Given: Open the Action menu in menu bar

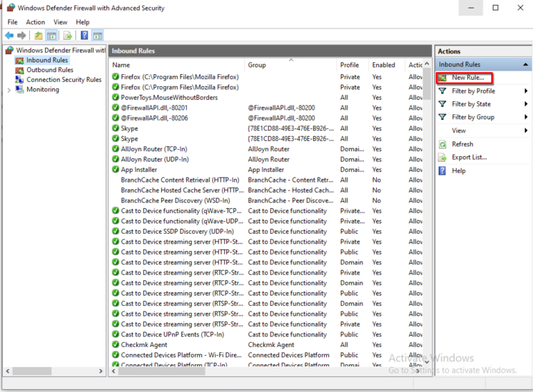Looking at the screenshot, I should pos(35,22).
